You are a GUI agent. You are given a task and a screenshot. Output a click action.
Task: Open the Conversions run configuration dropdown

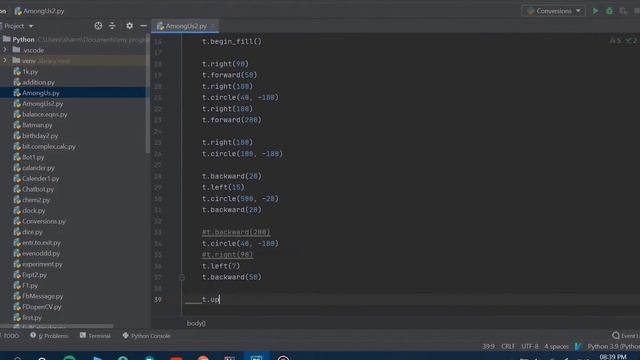coord(553,11)
